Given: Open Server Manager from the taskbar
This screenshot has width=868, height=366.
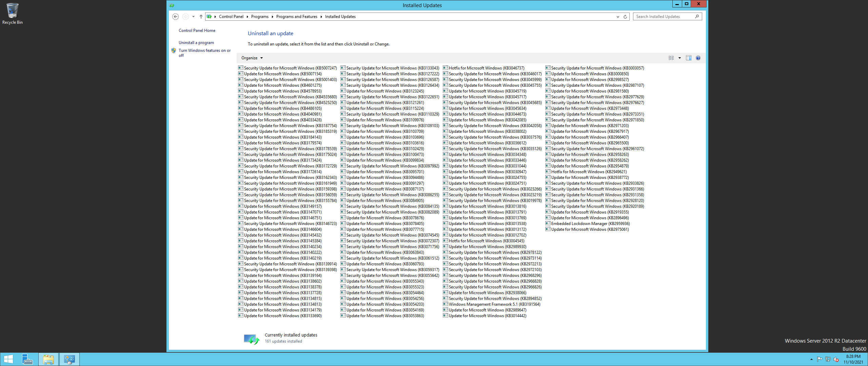Looking at the screenshot, I should (x=27, y=359).
